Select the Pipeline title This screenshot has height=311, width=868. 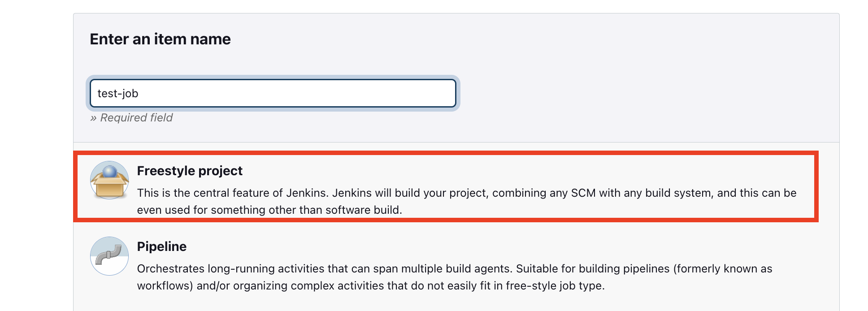click(162, 246)
